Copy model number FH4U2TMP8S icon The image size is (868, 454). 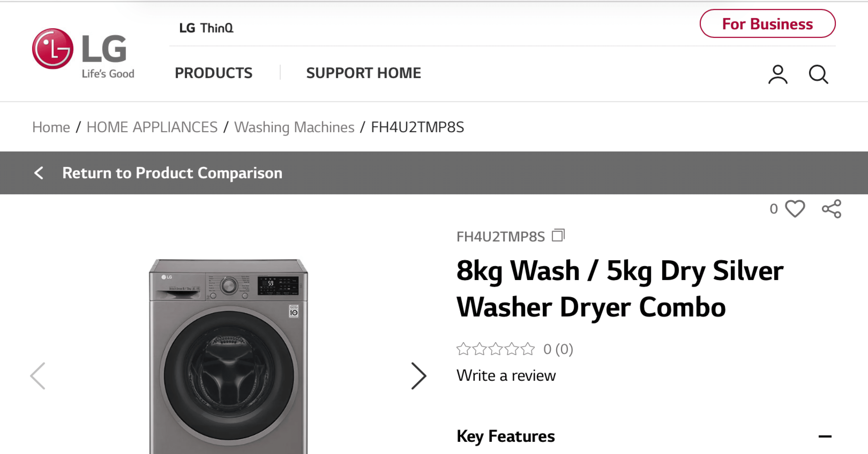click(558, 235)
